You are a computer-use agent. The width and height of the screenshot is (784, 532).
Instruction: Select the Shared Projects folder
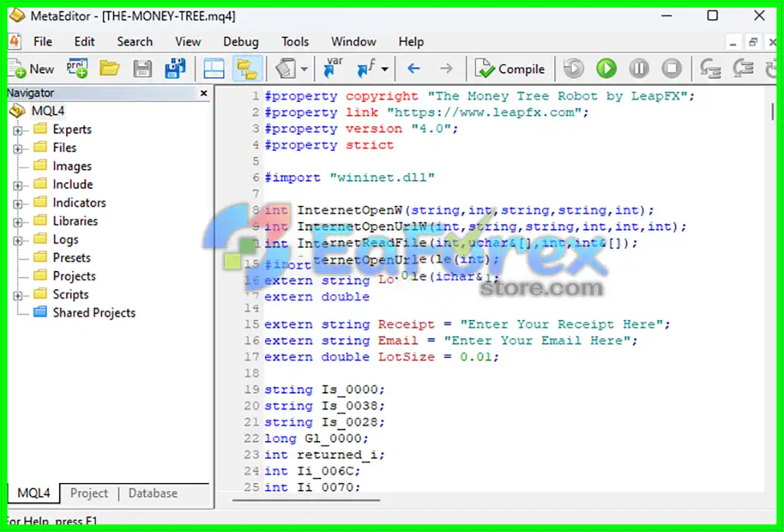(x=94, y=312)
